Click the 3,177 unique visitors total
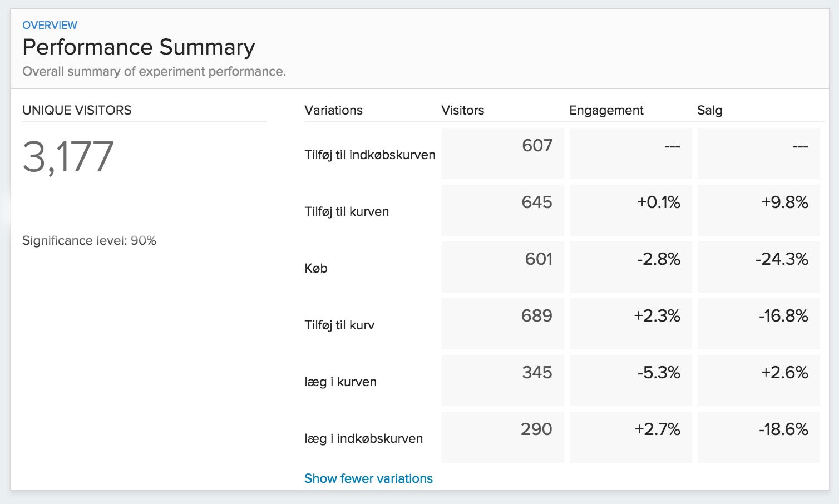 click(68, 157)
